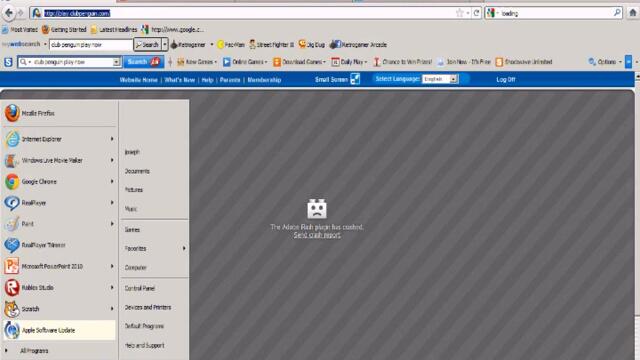
Task: Launch Microsoft PowerPoint 2010
Action: 60,267
